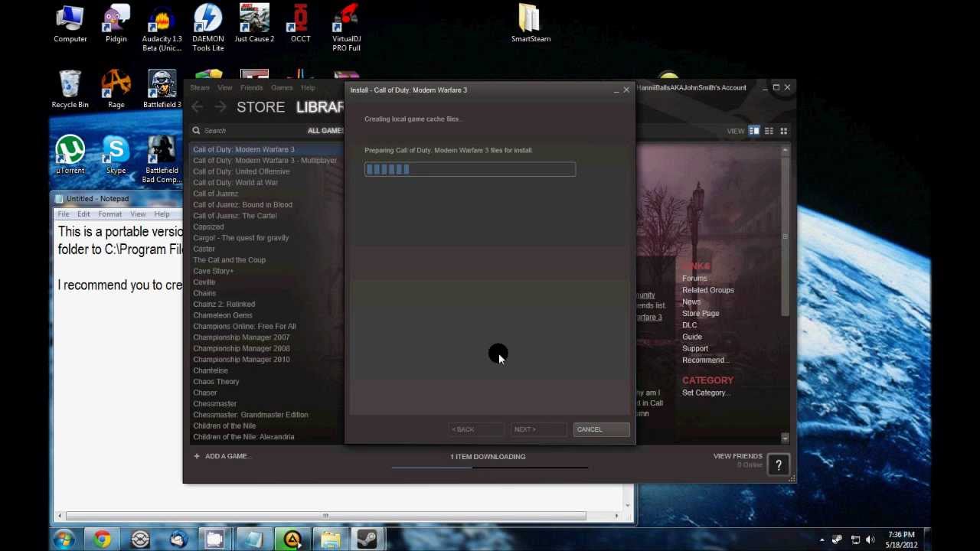Image resolution: width=980 pixels, height=551 pixels.
Task: Select Call of Duty: World at War
Action: pos(235,183)
